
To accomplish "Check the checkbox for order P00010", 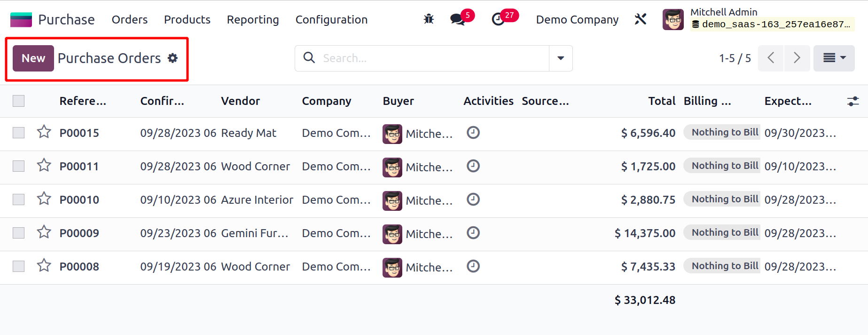I will 19,199.
